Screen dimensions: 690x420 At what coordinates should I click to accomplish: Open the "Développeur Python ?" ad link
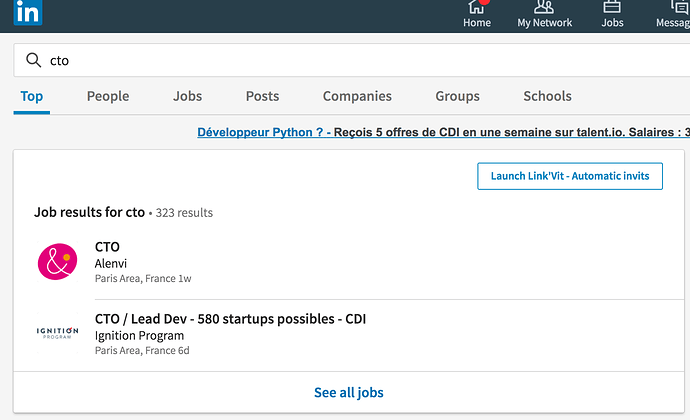(263, 132)
